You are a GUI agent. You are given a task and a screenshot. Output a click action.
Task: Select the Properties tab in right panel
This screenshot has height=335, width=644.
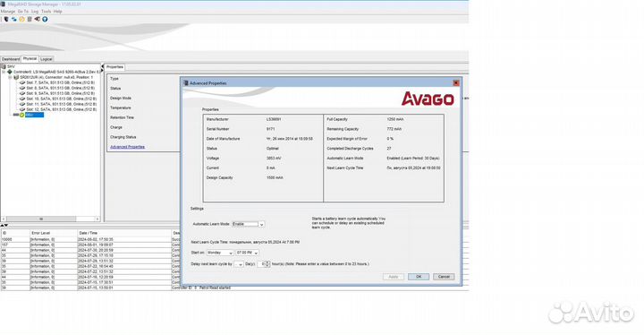114,67
